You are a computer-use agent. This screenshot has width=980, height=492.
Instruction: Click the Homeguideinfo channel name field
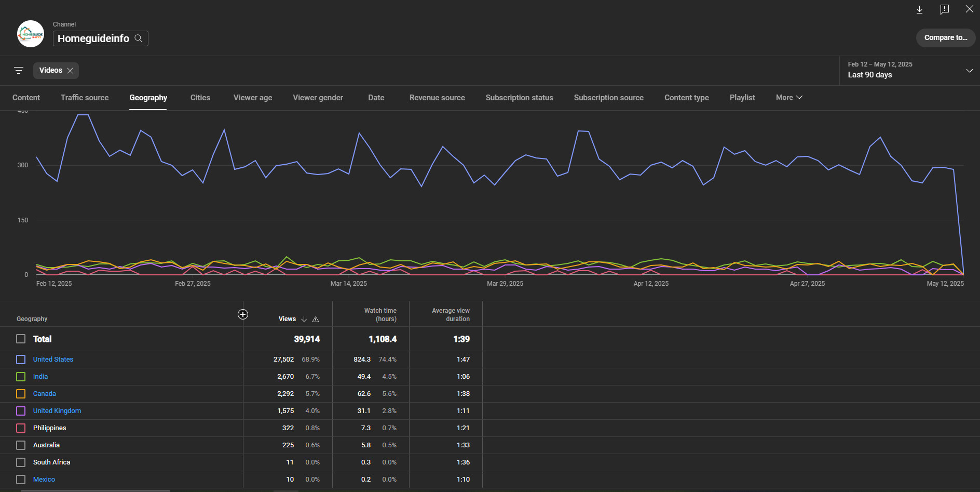coord(101,38)
